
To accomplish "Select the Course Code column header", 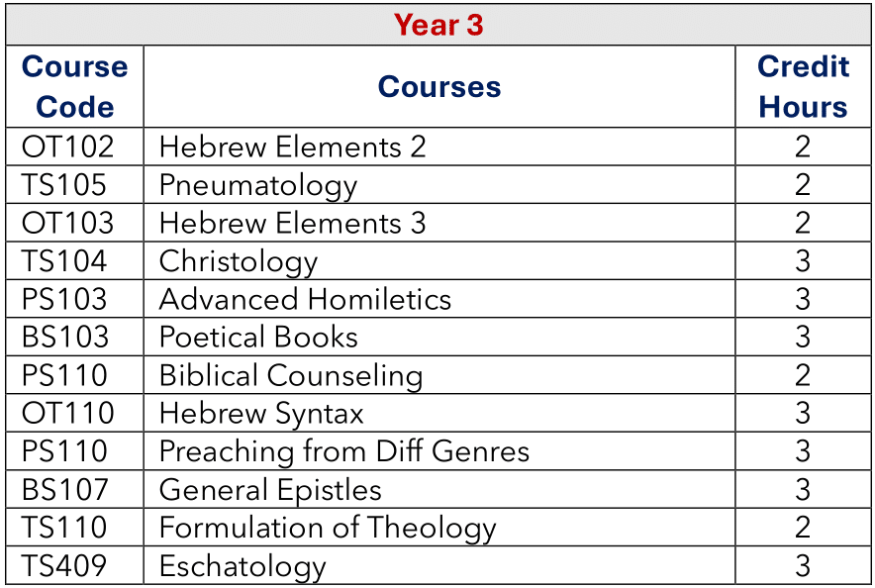I will [75, 86].
